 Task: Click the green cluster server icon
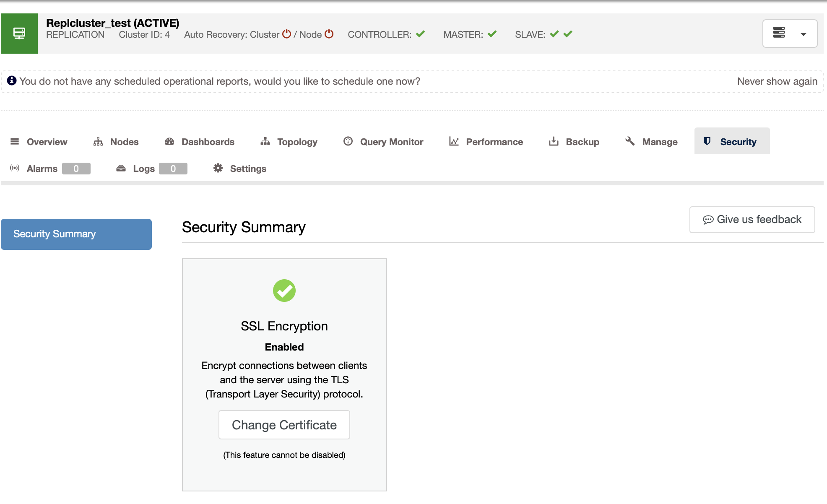point(19,34)
